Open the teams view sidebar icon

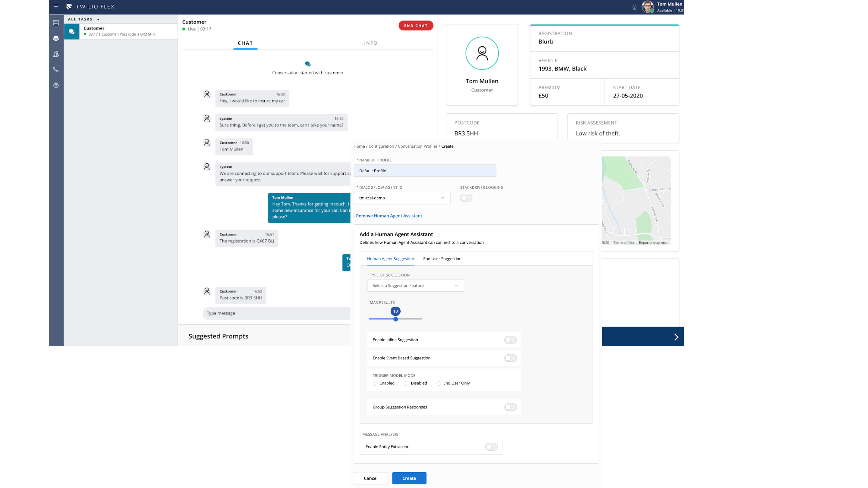coord(56,54)
